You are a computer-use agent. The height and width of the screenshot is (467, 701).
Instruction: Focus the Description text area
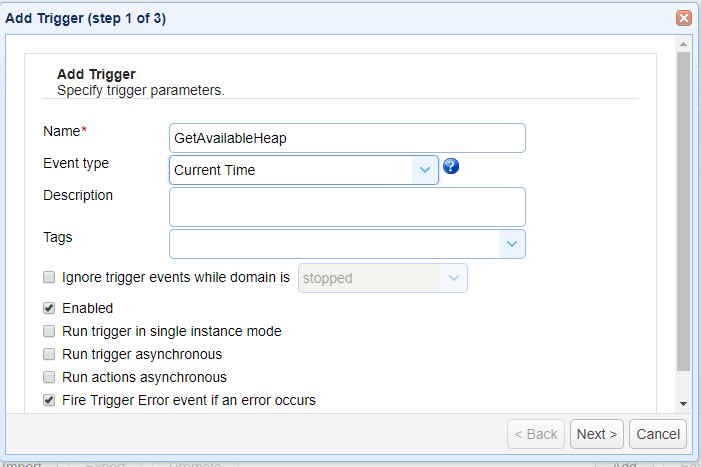pos(347,207)
